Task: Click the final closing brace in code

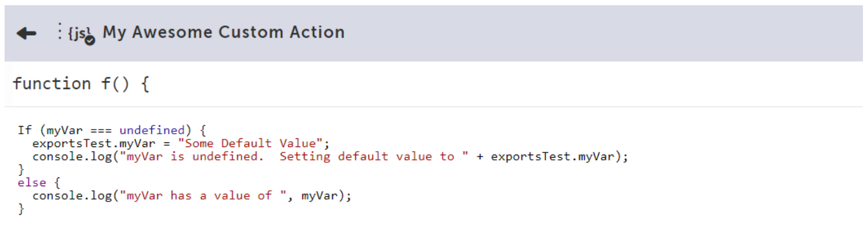Action: tap(21, 209)
